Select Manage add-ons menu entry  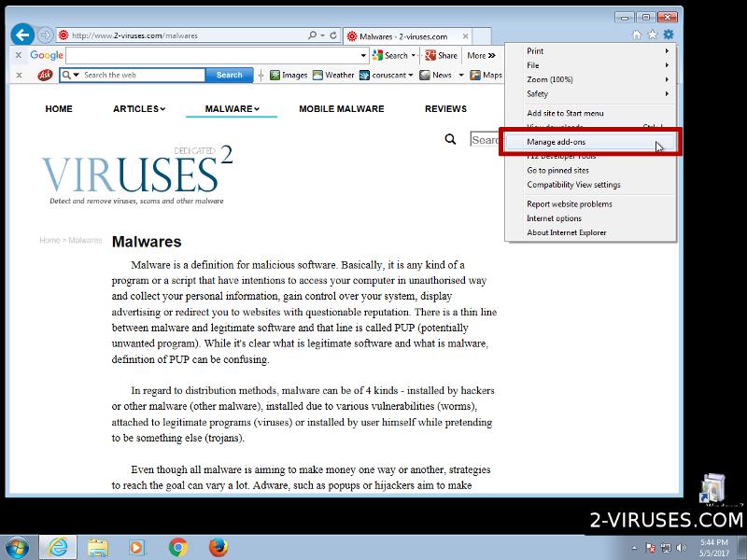[x=591, y=142]
